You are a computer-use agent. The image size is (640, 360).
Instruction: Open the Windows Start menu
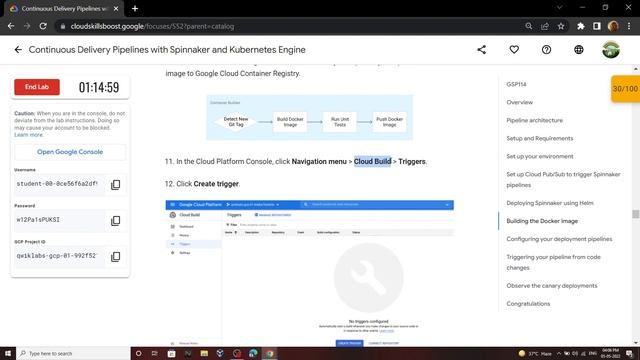click(x=8, y=353)
